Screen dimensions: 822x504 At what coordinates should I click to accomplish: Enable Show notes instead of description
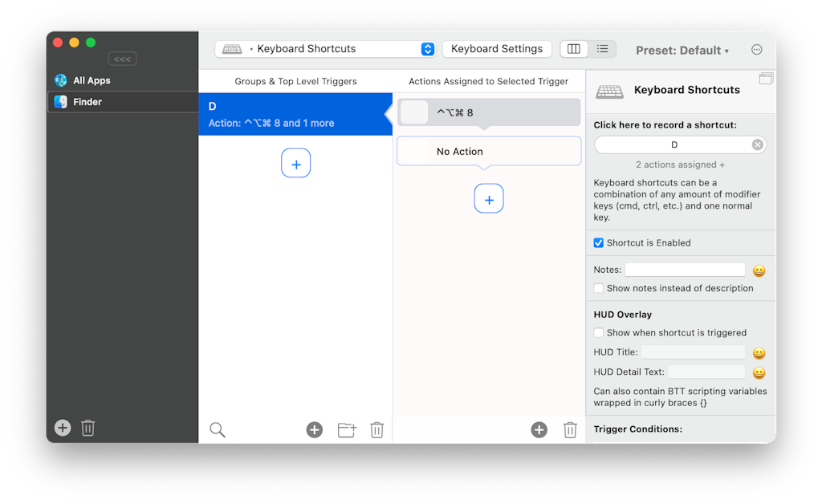(598, 287)
